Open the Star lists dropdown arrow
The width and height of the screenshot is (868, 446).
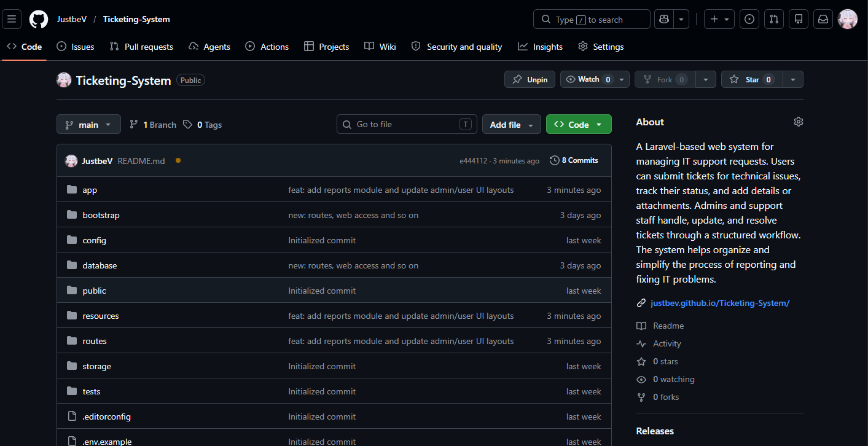tap(793, 79)
